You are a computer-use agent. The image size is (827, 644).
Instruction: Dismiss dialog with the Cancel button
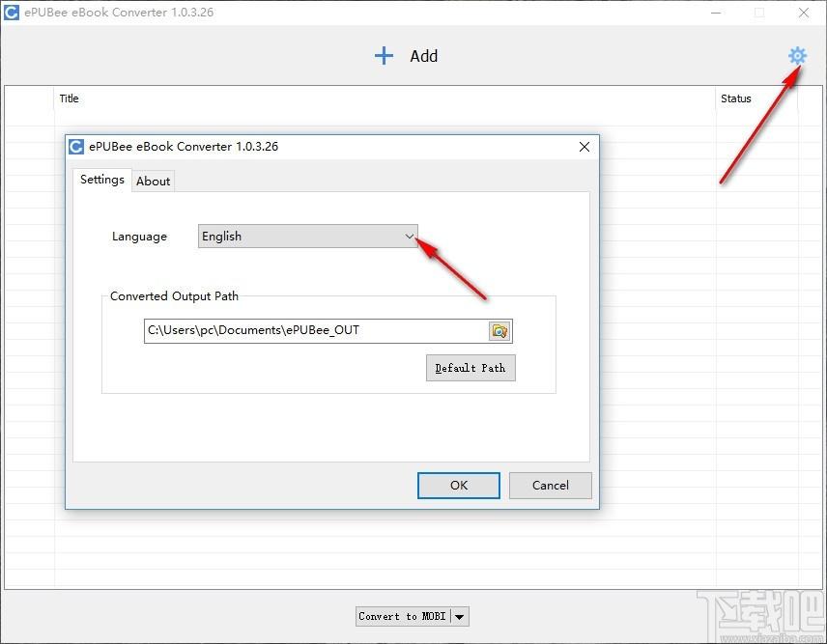(550, 485)
